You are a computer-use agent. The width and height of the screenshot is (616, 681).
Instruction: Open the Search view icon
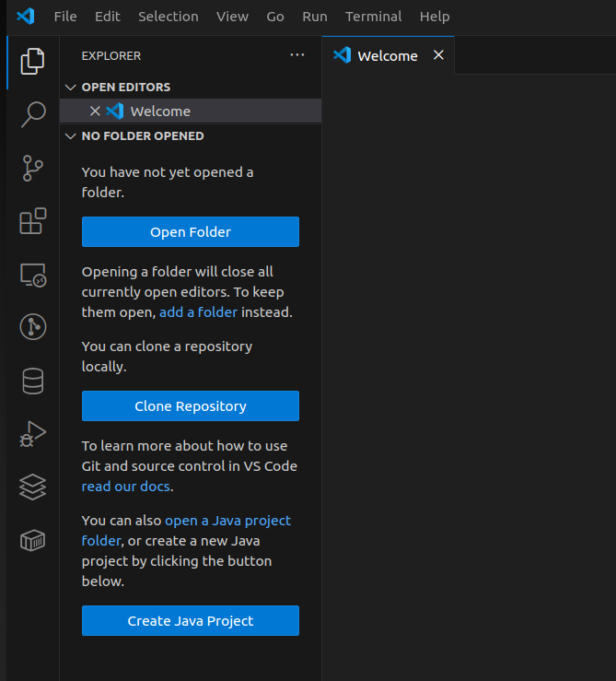click(32, 114)
